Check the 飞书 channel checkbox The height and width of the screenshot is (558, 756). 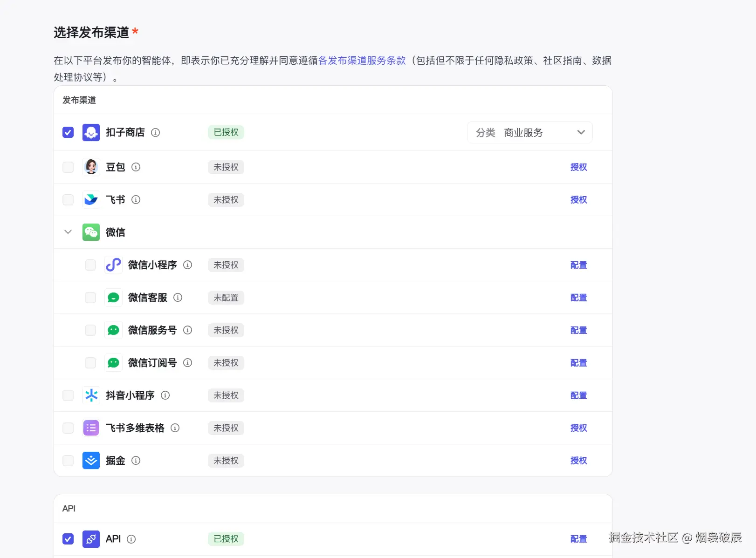pyautogui.click(x=68, y=199)
